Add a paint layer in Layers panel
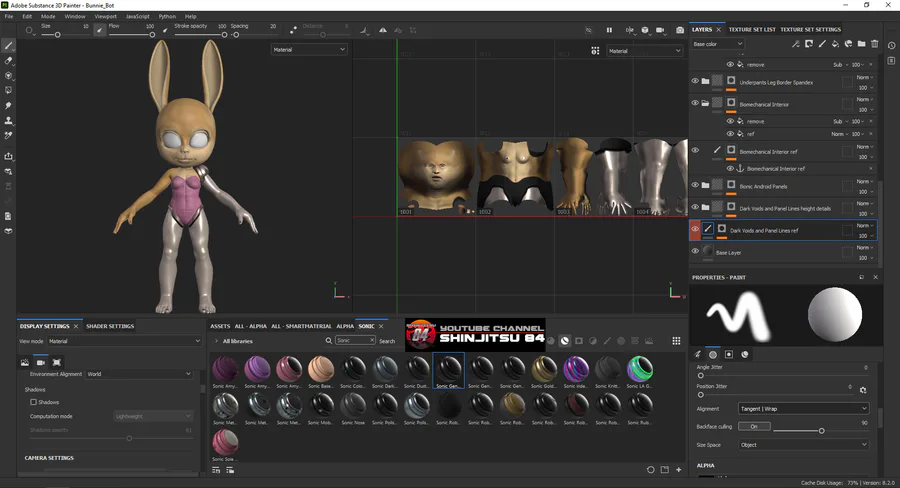900x488 pixels. (822, 44)
